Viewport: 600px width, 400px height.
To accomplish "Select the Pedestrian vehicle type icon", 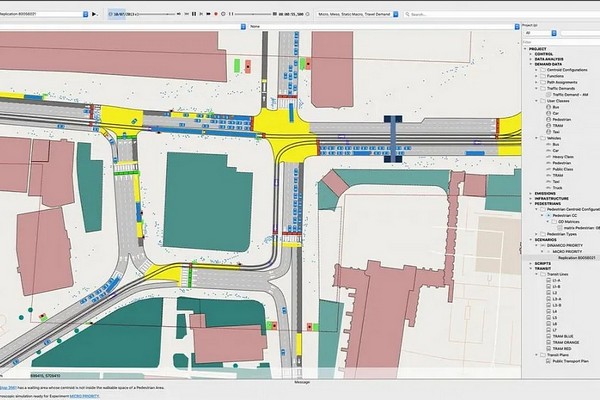I will [548, 163].
